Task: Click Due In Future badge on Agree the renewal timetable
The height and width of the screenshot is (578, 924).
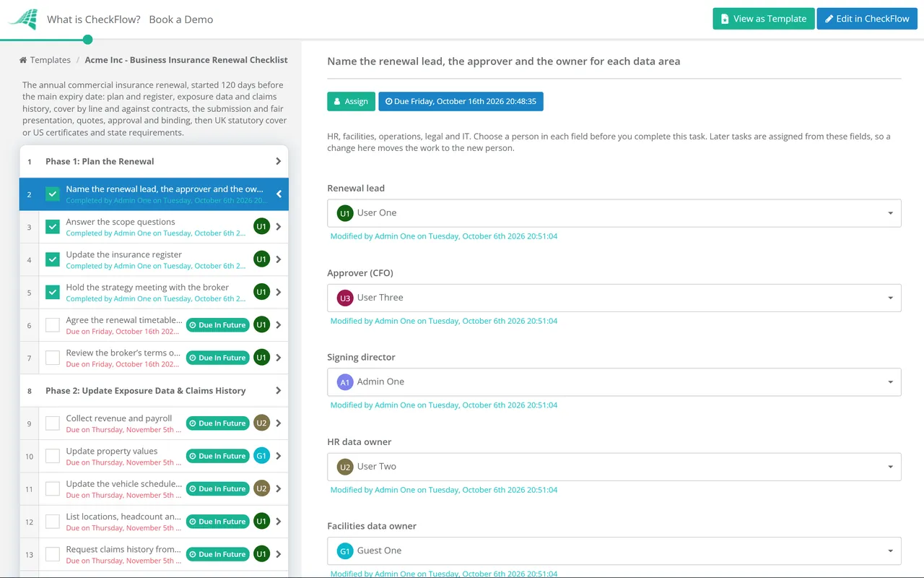Action: [x=217, y=325]
